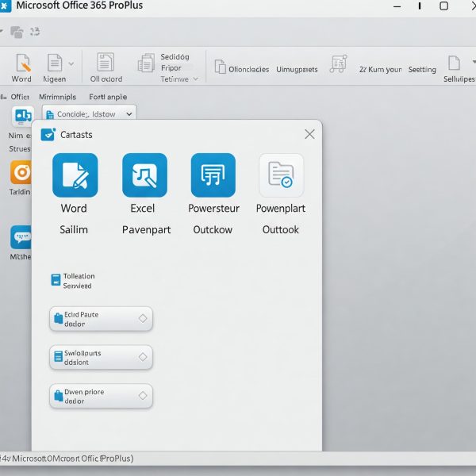This screenshot has width=476, height=476.
Task: Open the Word icon in the ribbon
Action: point(23,63)
